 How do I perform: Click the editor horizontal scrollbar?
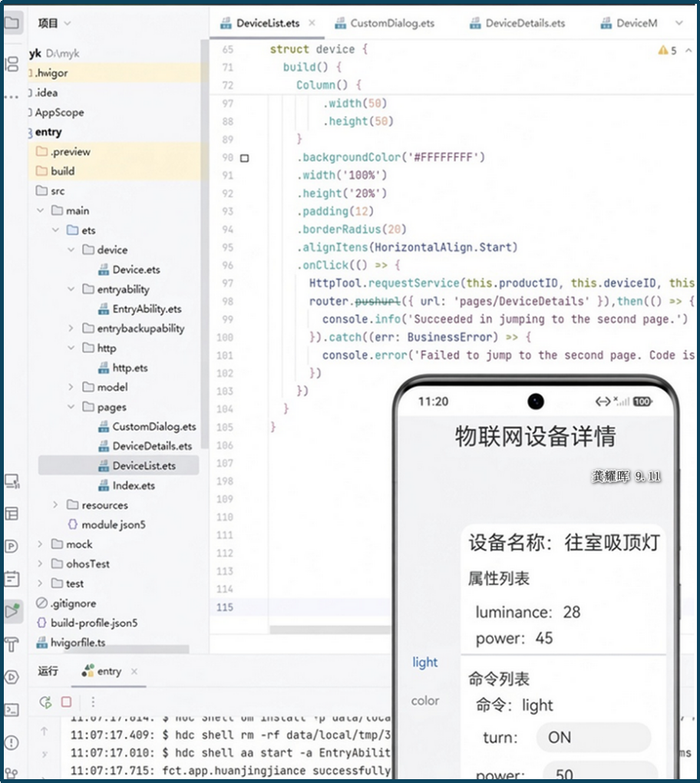331,629
